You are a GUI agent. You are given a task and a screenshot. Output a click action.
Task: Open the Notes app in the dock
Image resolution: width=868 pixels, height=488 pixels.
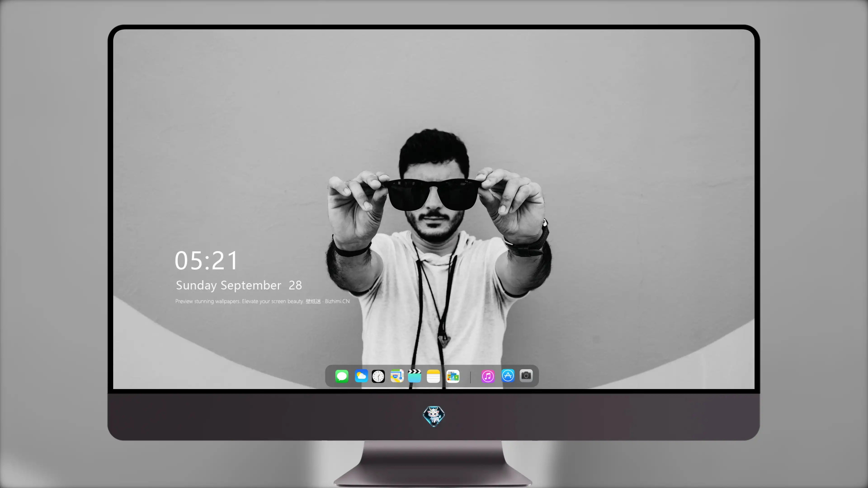tap(433, 376)
